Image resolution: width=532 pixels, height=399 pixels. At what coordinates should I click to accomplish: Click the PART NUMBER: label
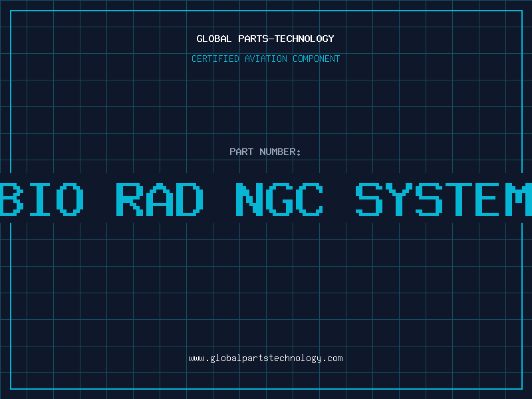point(265,152)
